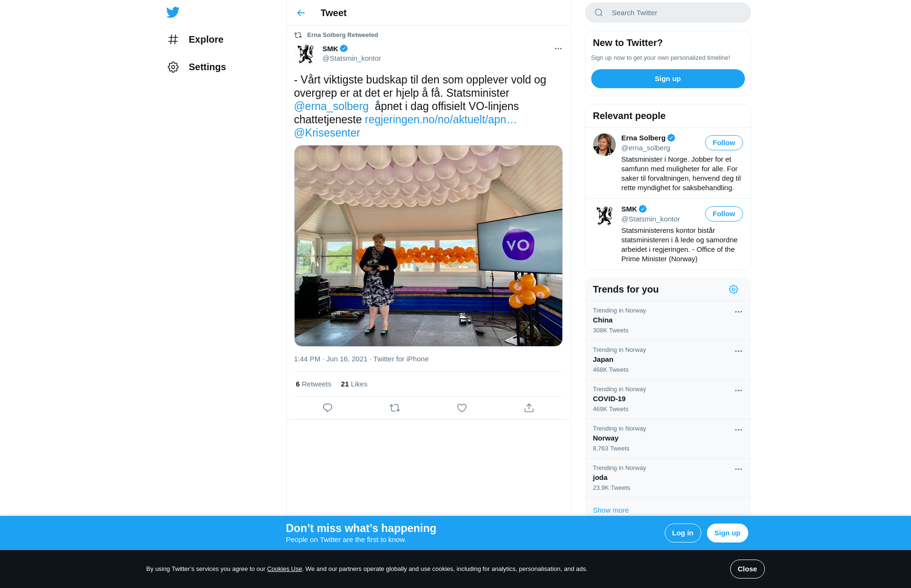The image size is (911, 588).
Task: Click Log in on bottom banner
Action: point(682,533)
